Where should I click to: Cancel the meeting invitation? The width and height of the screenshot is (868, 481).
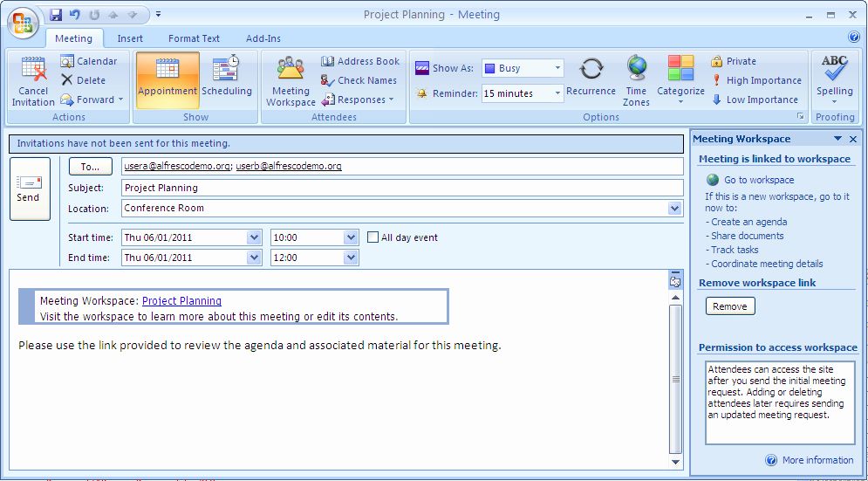pos(33,81)
